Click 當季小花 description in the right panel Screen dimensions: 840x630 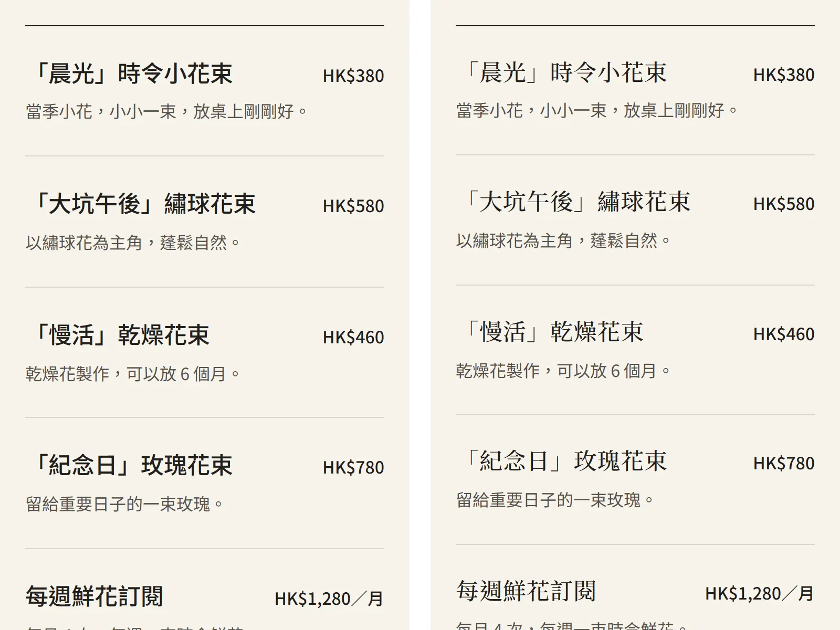point(597,110)
